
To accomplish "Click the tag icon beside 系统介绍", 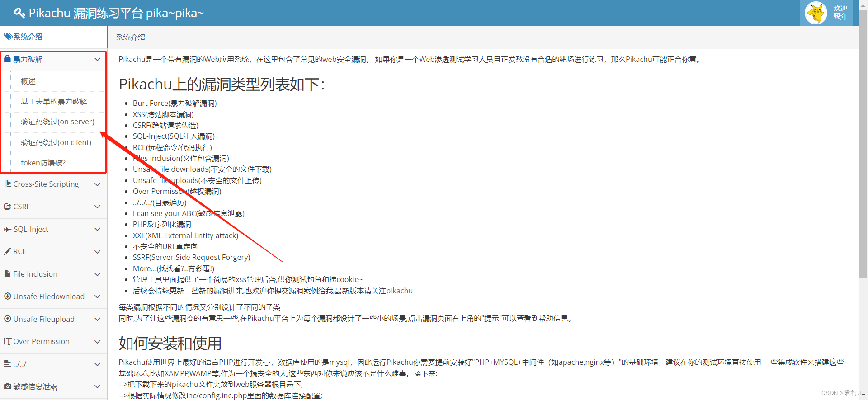I will pos(8,36).
